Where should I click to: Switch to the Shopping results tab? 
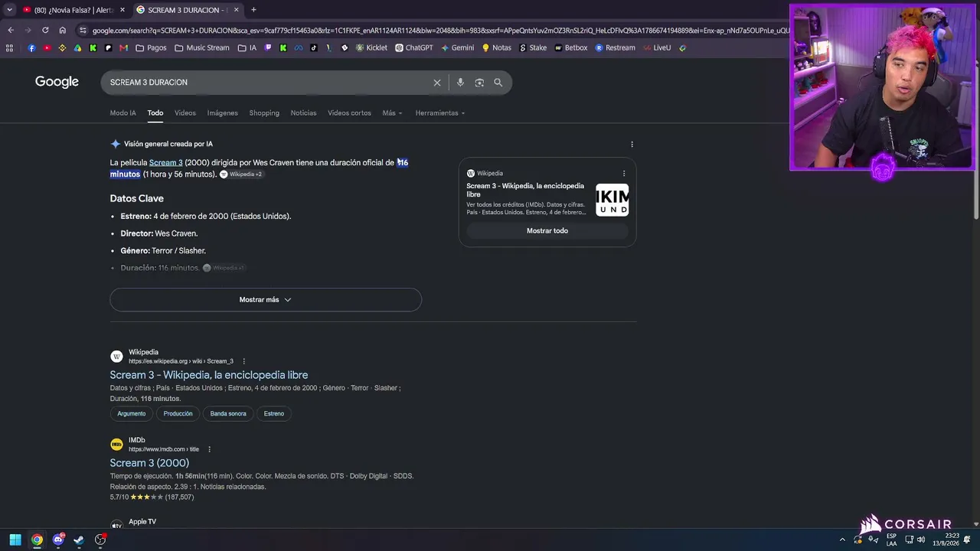(x=264, y=113)
